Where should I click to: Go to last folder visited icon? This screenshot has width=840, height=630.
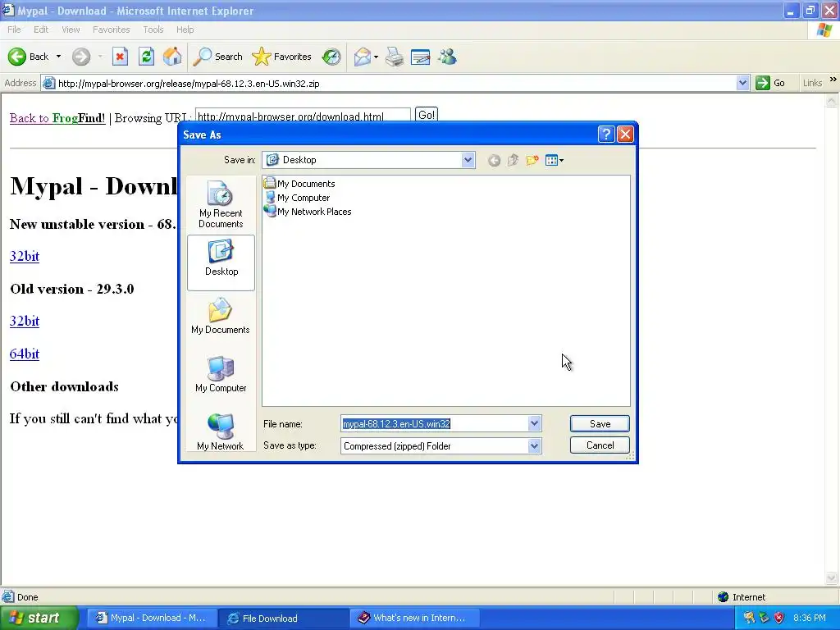click(494, 160)
